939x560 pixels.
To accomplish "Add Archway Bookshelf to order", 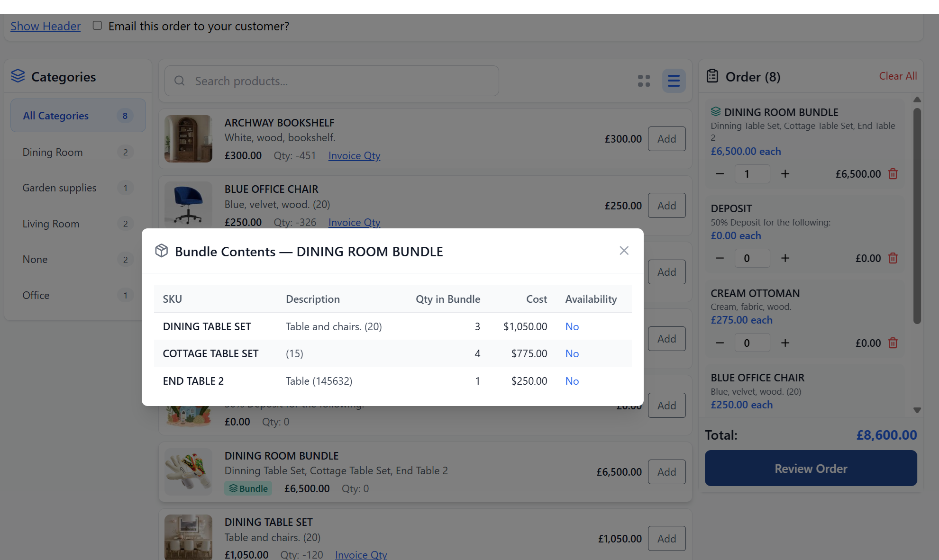I will tap(666, 139).
